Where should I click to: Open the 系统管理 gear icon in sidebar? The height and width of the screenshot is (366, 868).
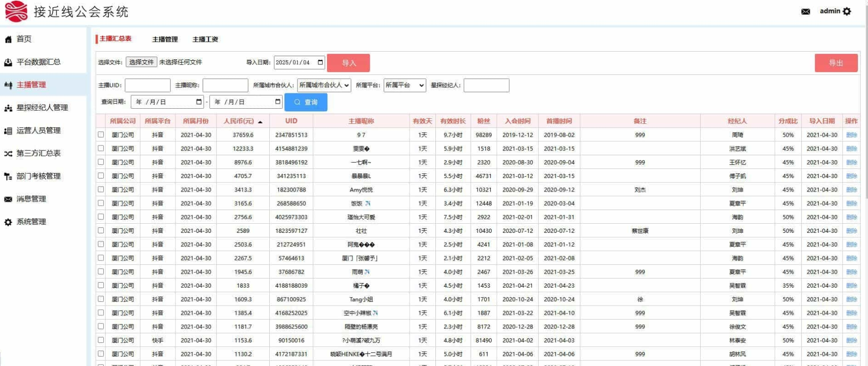pos(8,222)
